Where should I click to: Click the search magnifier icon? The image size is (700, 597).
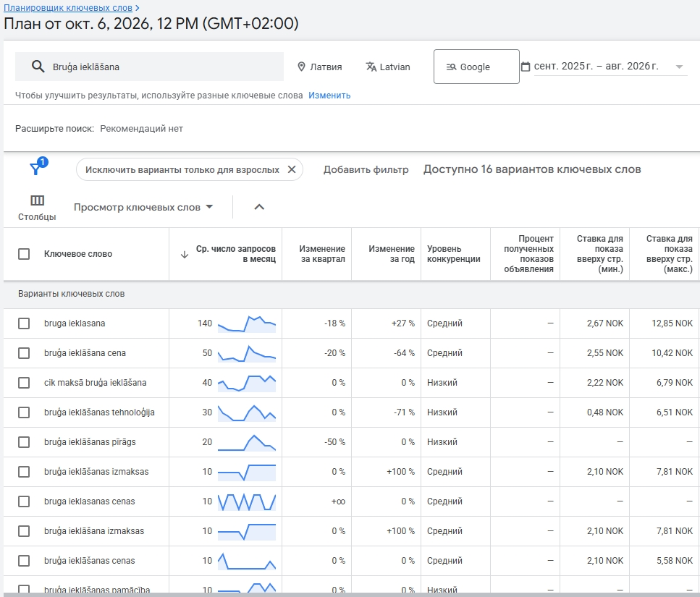[x=38, y=67]
